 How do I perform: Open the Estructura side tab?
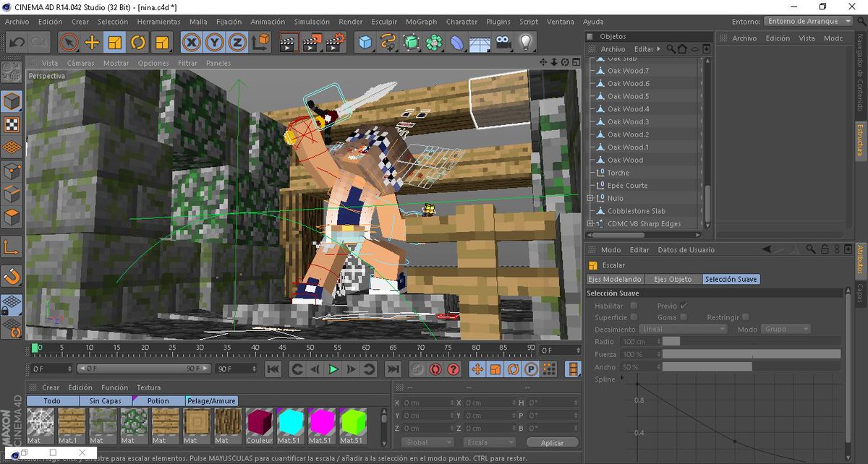[x=861, y=139]
